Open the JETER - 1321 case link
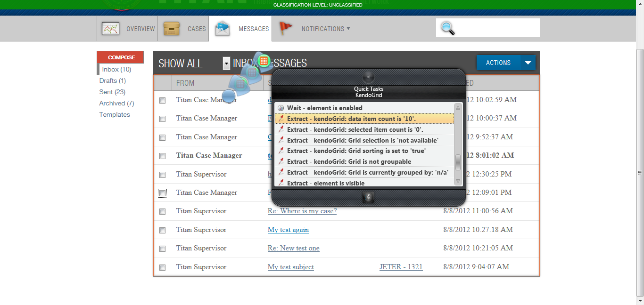 (401, 267)
